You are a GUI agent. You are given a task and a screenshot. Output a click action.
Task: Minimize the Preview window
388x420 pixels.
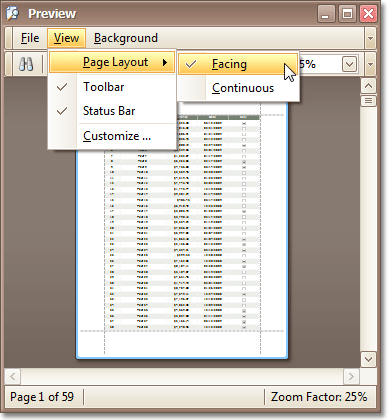click(x=326, y=14)
